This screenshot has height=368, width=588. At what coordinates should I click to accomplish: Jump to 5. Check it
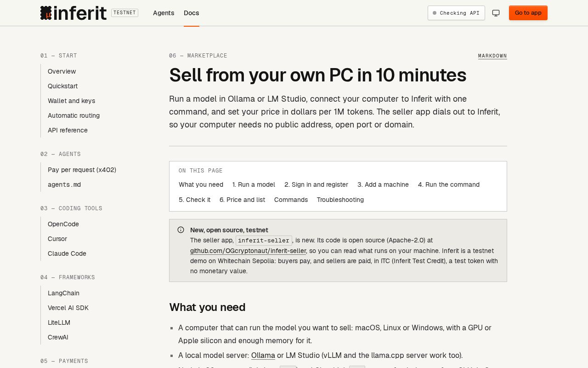195,200
